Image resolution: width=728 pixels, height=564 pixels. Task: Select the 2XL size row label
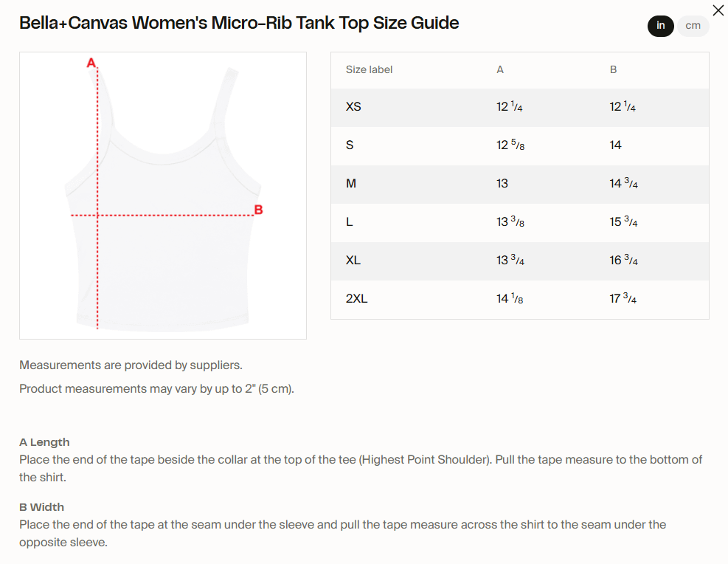[x=356, y=299]
